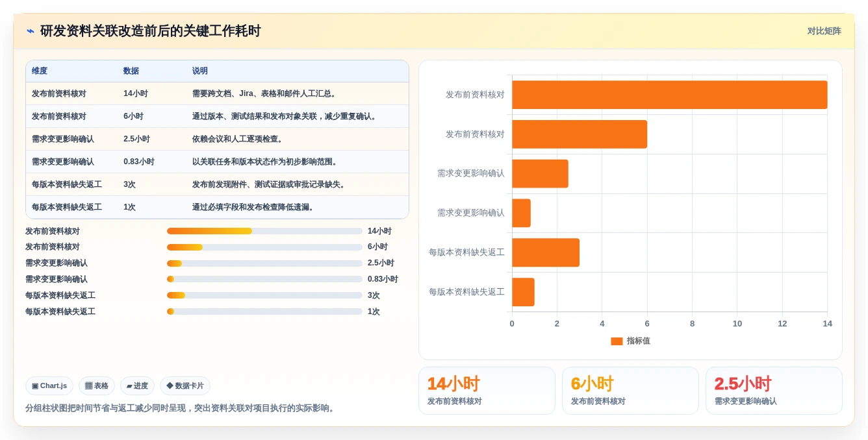Screen dimensions: 868x440
Task: Click the page title 研发资料关联改造前后的关键工作耗时
Action: click(151, 31)
